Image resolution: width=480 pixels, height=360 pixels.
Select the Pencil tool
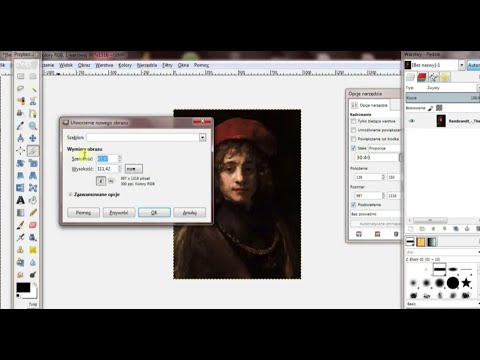click(x=33, y=212)
